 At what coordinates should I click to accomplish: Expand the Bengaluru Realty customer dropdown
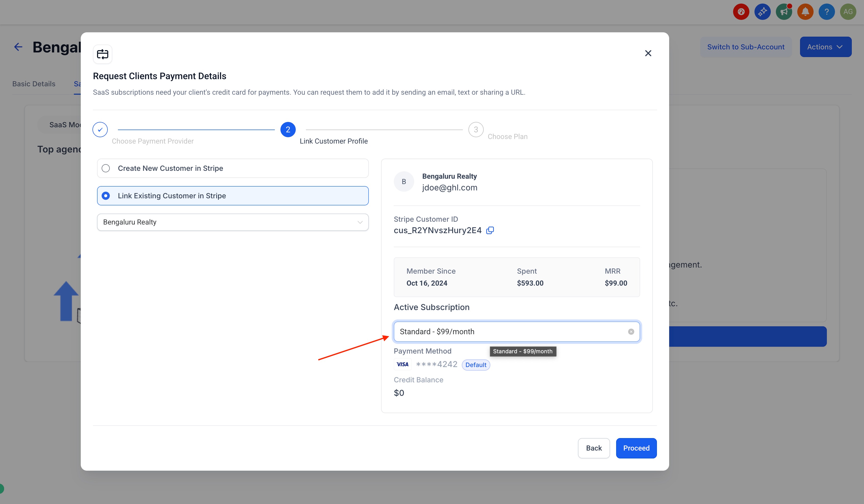[233, 222]
